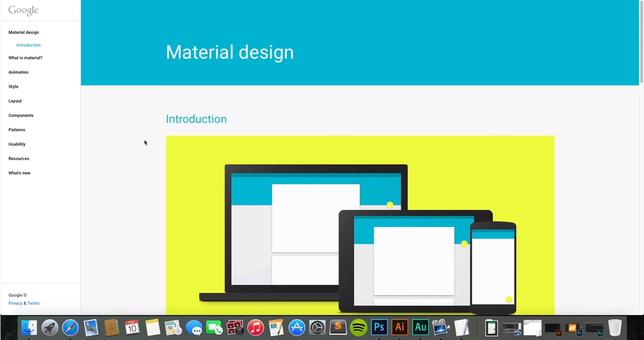Open Spotify from the dock
This screenshot has width=644, height=340.
pos(358,328)
